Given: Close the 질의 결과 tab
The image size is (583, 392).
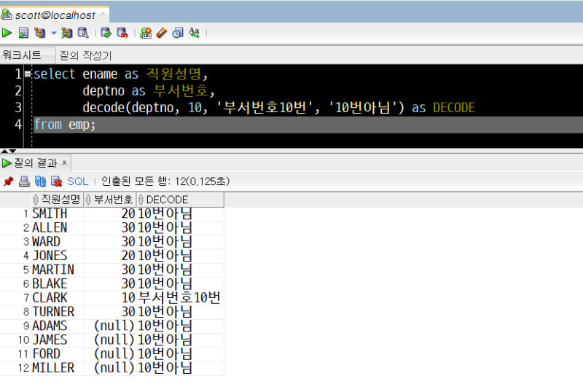Looking at the screenshot, I should [x=64, y=162].
